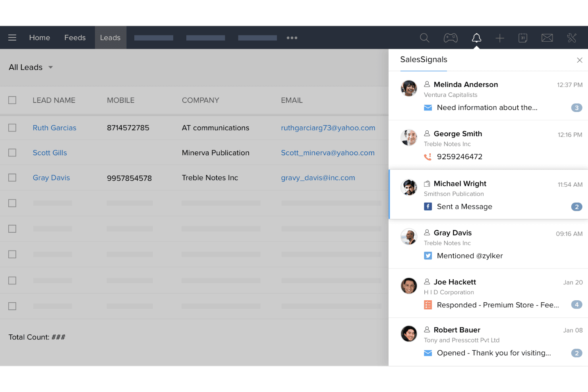The height and width of the screenshot is (392, 588).
Task: Select the Leads tab
Action: click(x=110, y=38)
